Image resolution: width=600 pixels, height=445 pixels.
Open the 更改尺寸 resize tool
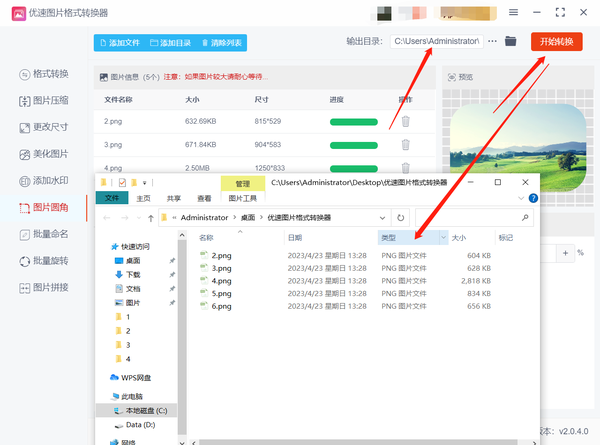(x=44, y=127)
